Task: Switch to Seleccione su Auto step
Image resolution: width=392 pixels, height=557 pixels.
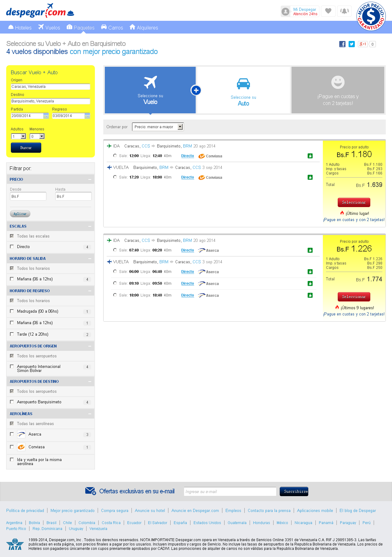Action: [x=243, y=90]
